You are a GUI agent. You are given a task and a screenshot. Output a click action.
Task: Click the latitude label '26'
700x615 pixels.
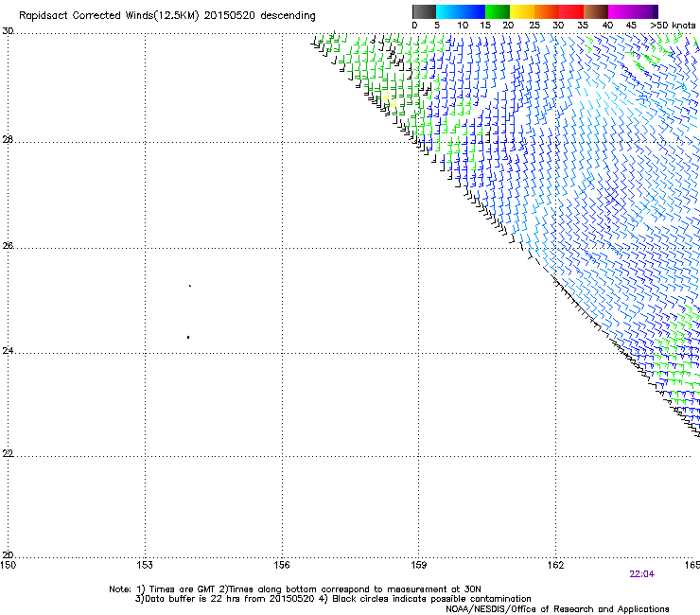8,245
